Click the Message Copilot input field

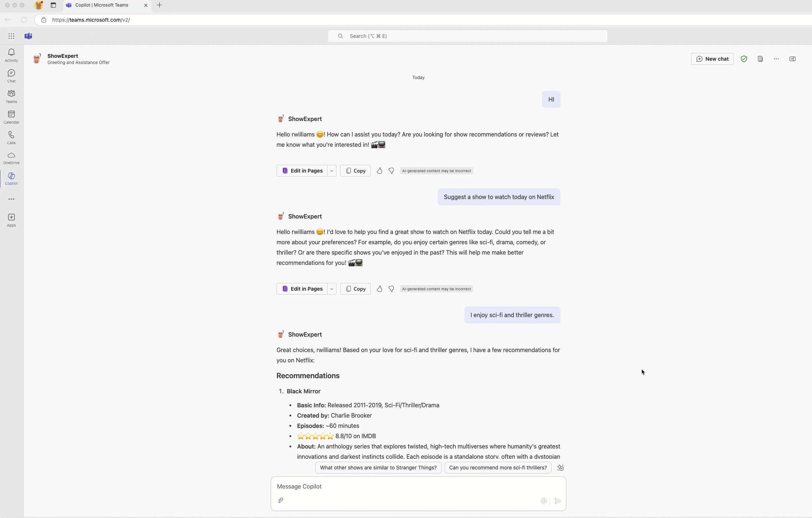[x=418, y=486]
